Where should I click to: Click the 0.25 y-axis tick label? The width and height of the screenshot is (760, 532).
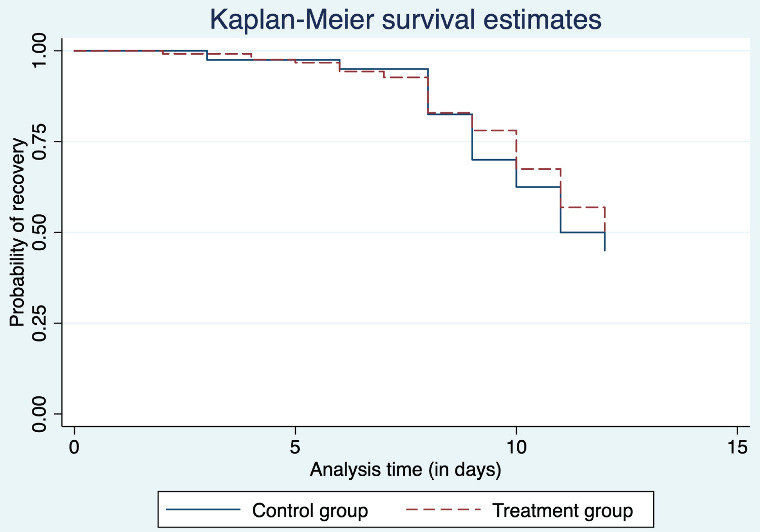[39, 323]
